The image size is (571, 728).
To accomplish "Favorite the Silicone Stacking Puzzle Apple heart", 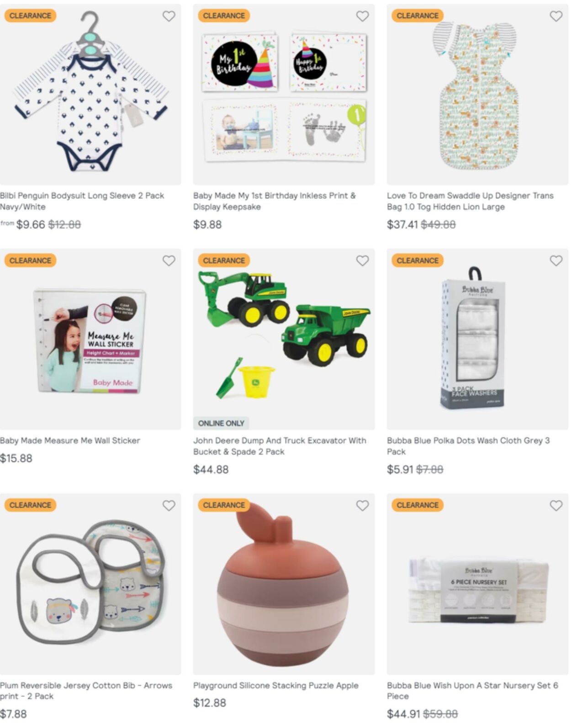I will pyautogui.click(x=362, y=506).
